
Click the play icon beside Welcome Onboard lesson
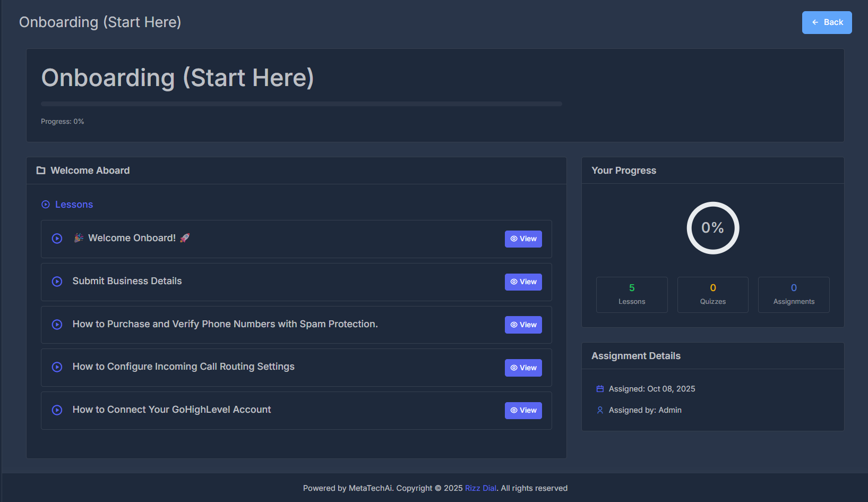pyautogui.click(x=57, y=239)
